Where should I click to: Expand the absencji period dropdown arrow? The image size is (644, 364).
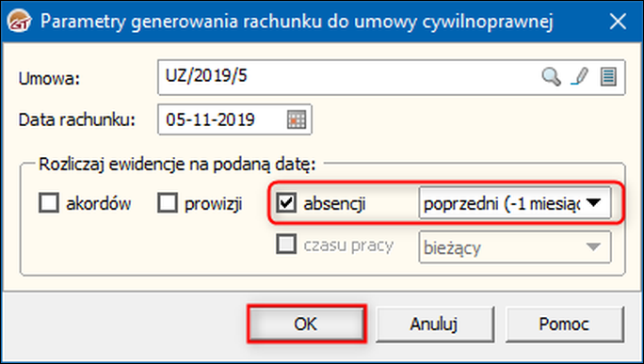coord(593,203)
